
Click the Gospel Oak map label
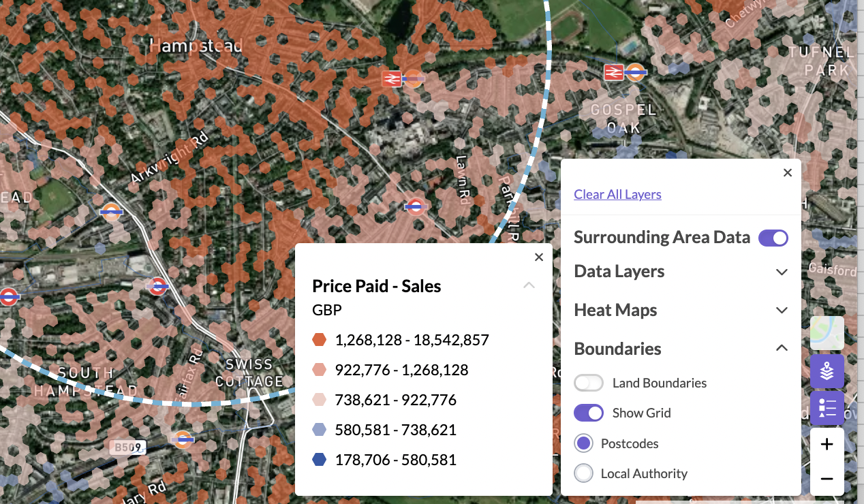623,119
